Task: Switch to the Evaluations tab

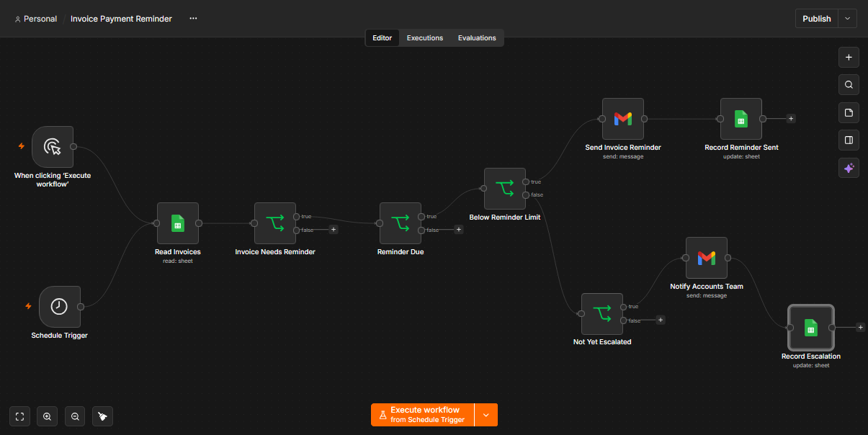Action: point(477,37)
